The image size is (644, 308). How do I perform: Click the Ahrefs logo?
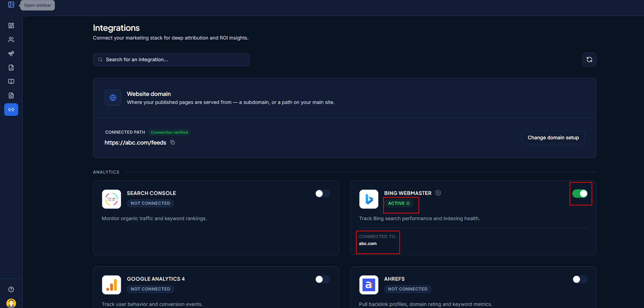pyautogui.click(x=369, y=285)
